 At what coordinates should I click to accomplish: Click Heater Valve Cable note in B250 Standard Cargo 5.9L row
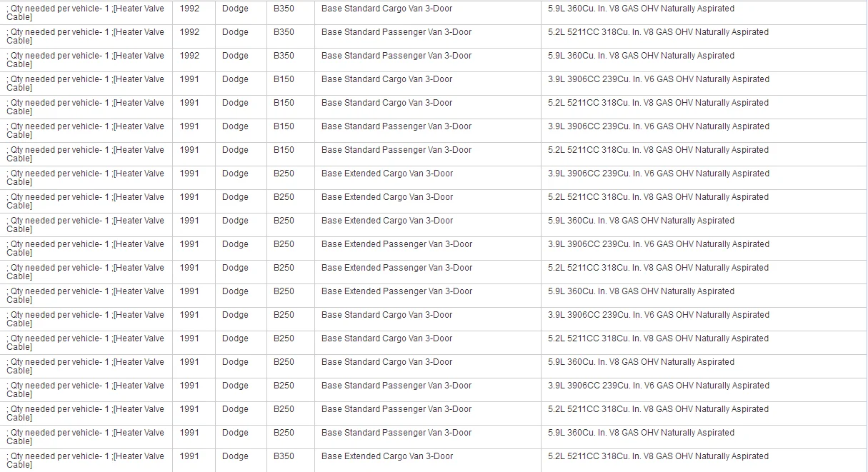[x=86, y=366]
